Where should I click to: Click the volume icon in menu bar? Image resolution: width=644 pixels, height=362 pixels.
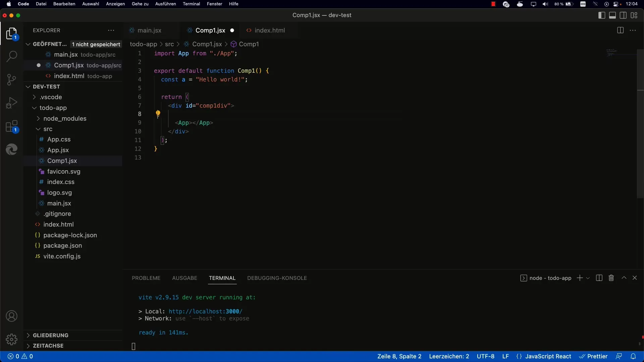tap(545, 4)
